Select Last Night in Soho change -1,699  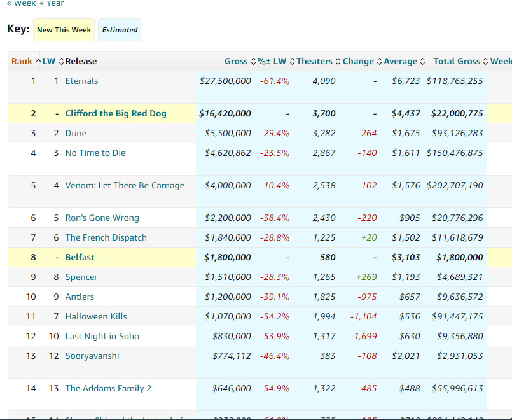pyautogui.click(x=364, y=336)
